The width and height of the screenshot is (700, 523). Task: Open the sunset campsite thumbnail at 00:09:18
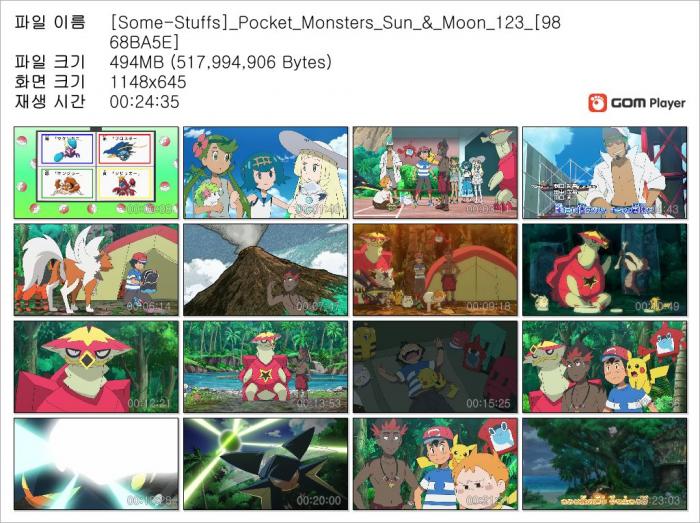[435, 270]
